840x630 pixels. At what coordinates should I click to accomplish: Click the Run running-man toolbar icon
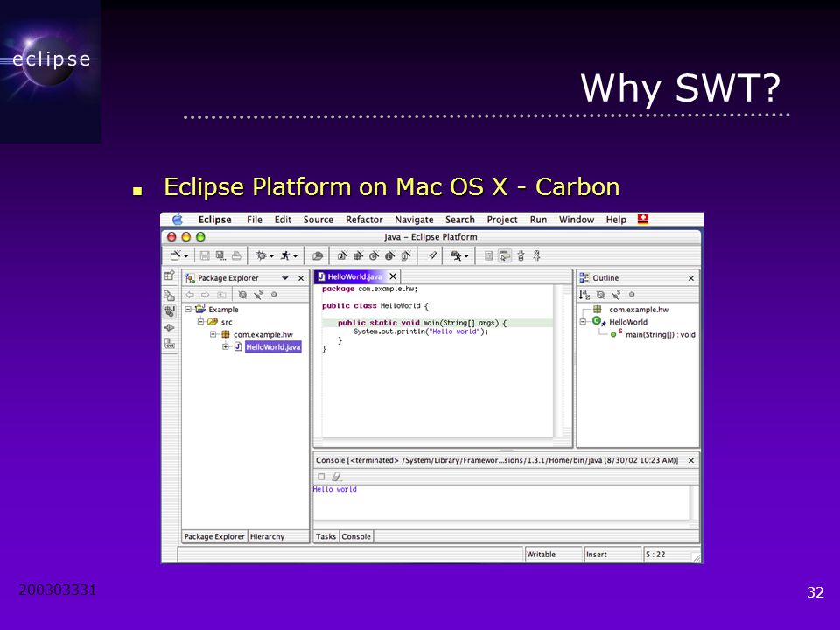(285, 256)
